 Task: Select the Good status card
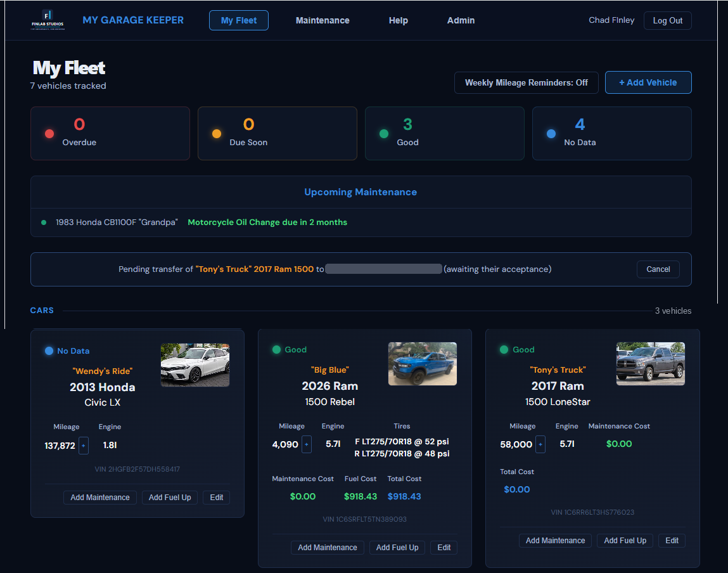444,134
